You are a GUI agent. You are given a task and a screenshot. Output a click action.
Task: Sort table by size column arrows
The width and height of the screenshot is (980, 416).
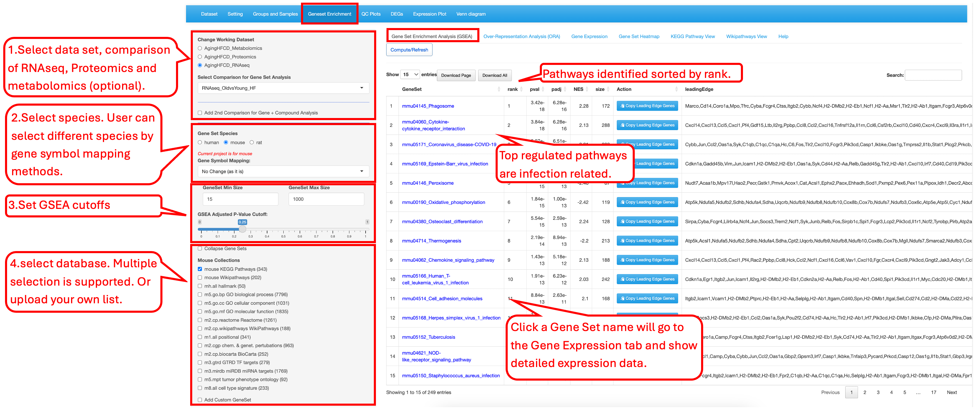608,89
